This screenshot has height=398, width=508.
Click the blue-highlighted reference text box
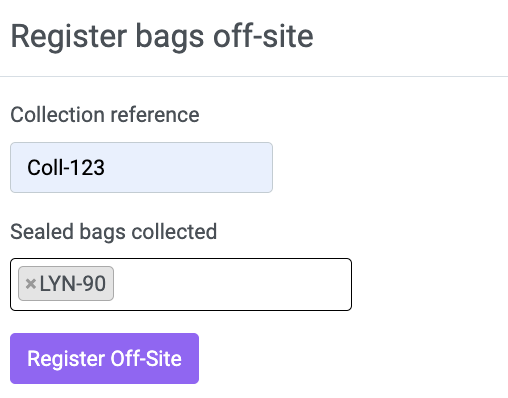tap(141, 167)
